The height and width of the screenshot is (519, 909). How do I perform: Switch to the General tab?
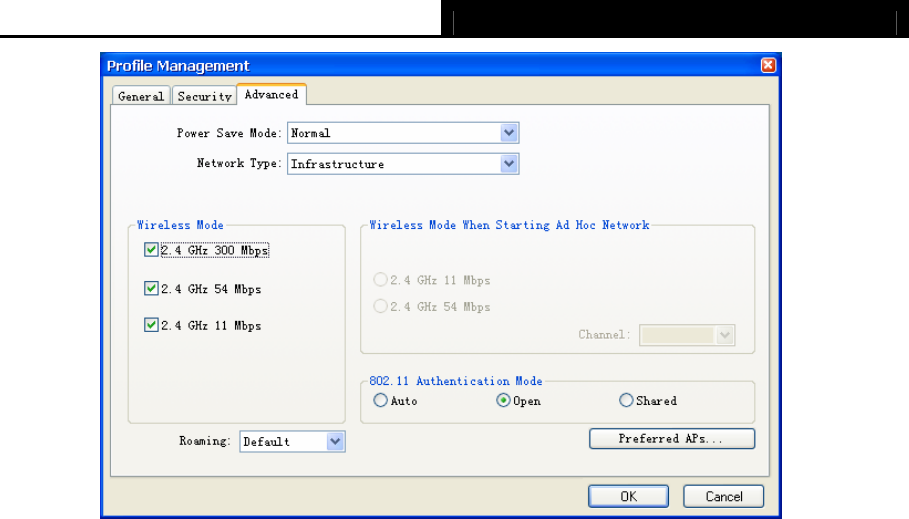141,96
